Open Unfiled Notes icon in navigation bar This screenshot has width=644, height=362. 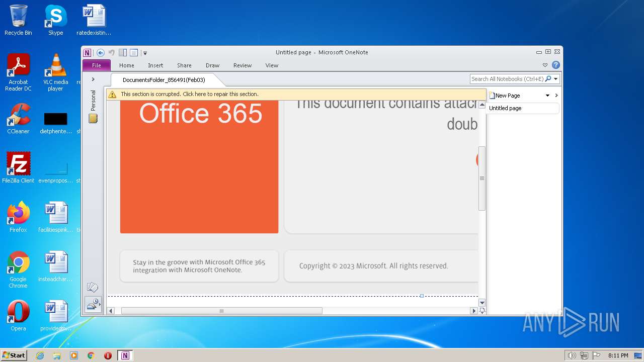click(x=93, y=288)
